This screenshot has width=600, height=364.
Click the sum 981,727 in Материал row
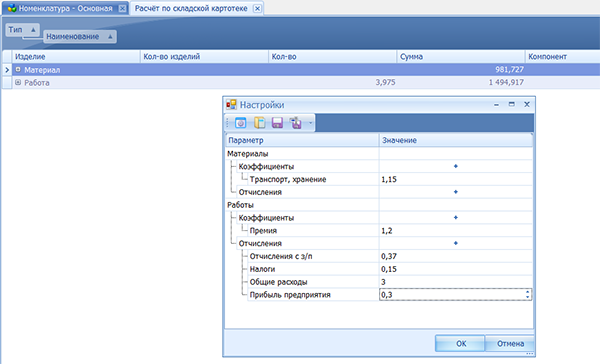(509, 70)
